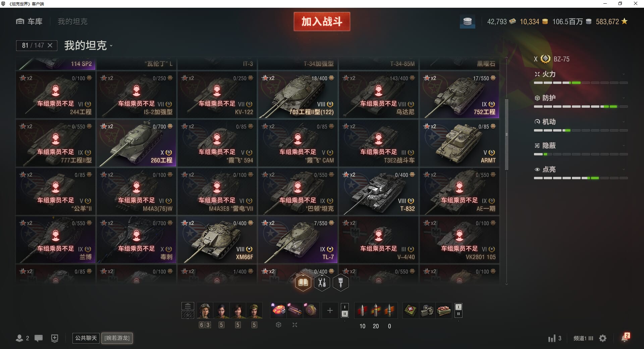
Task: Open the wrench and screwdriver maintenance hexagon
Action: click(x=322, y=283)
